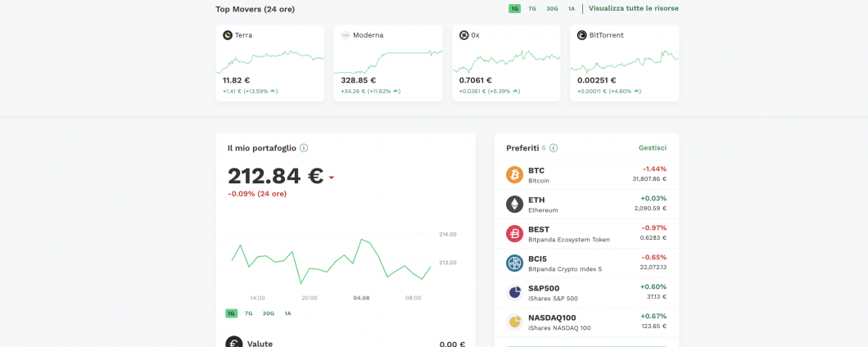This screenshot has width=868, height=347.
Task: Click Ethereum price 2,090.59 €
Action: coord(650,209)
